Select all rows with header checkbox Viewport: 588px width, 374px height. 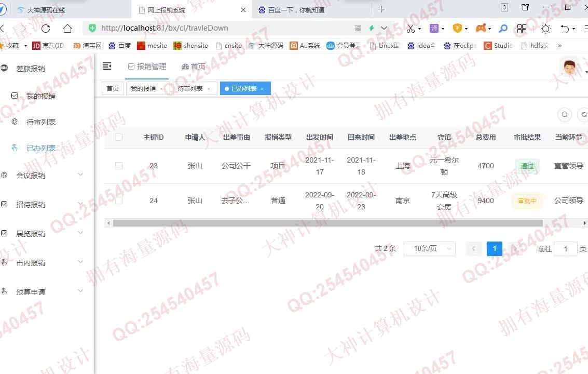119,137
